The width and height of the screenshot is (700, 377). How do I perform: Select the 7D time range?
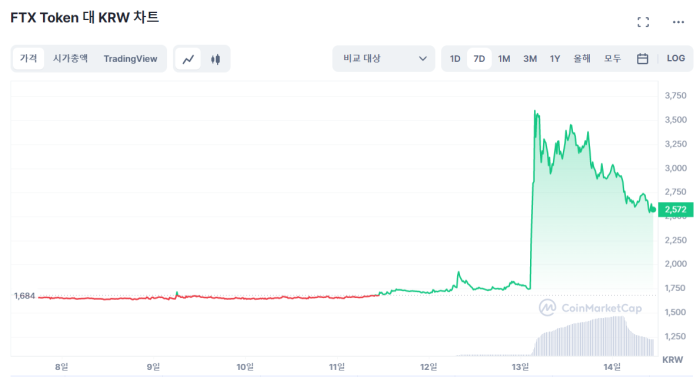tap(479, 59)
